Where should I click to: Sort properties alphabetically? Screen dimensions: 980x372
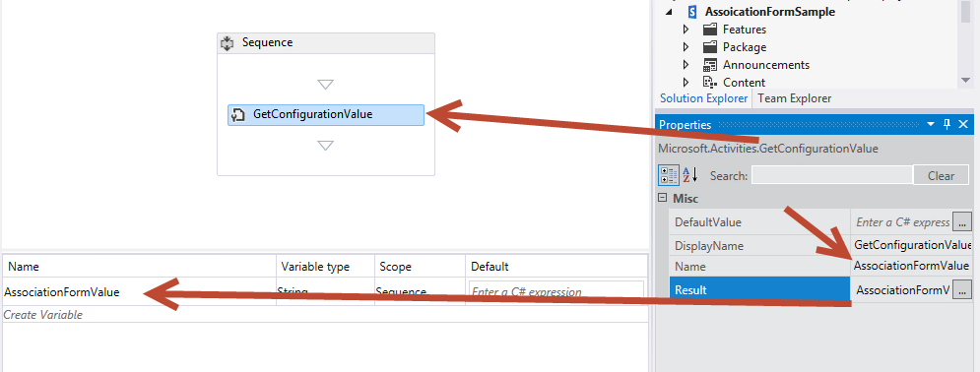689,175
